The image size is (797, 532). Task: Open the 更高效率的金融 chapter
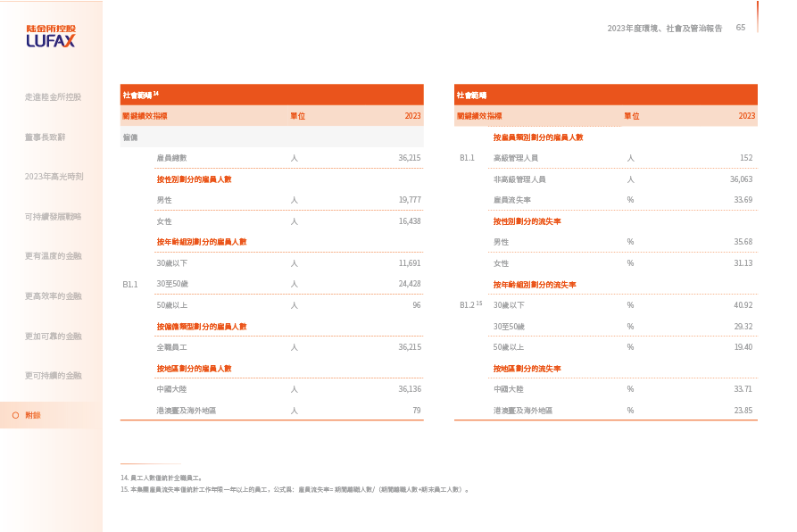(x=53, y=295)
